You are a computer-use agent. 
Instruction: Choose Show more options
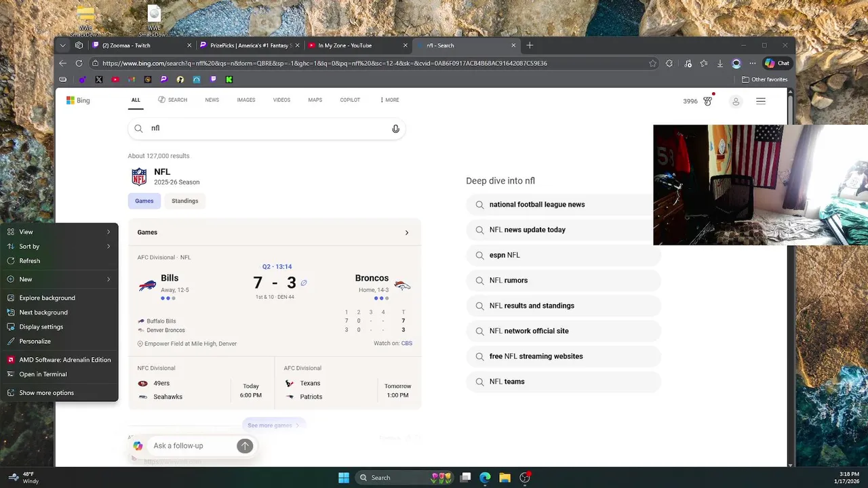coord(59,393)
